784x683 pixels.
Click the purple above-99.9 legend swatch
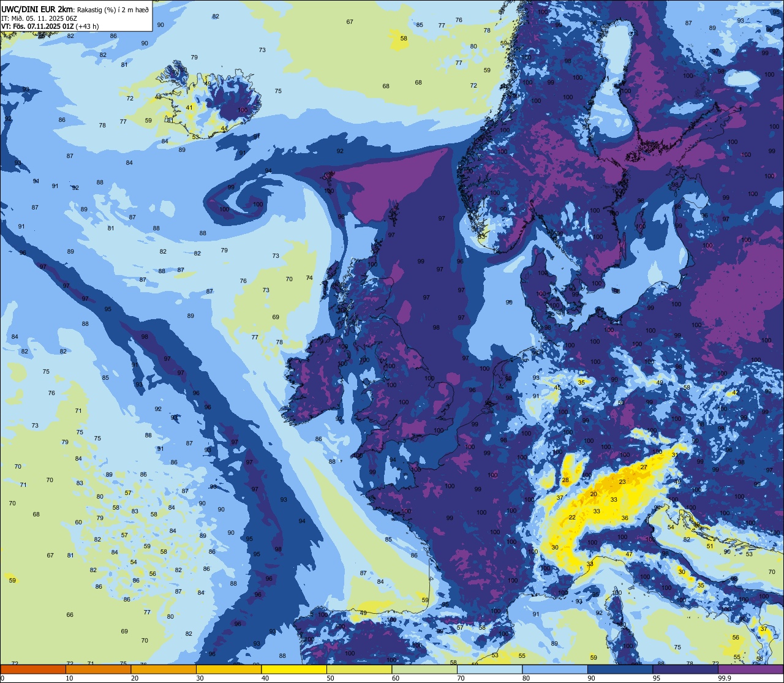pos(750,670)
